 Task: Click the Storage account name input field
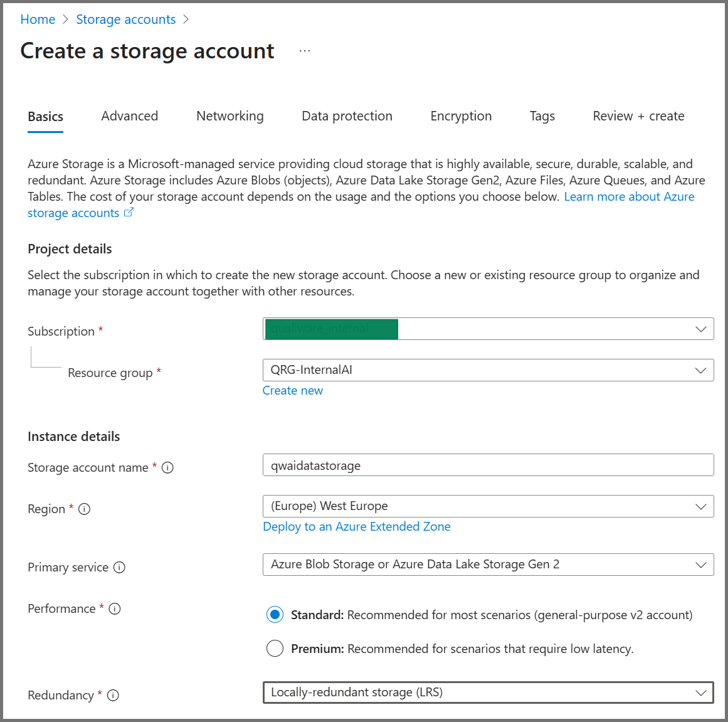[488, 465]
